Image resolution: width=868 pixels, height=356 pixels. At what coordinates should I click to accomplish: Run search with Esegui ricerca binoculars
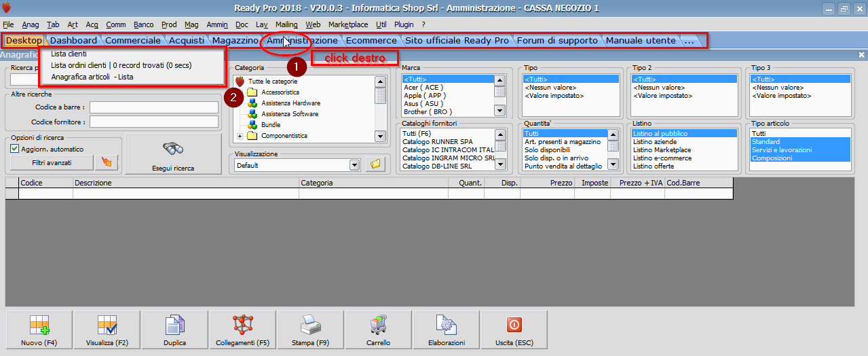click(x=173, y=154)
